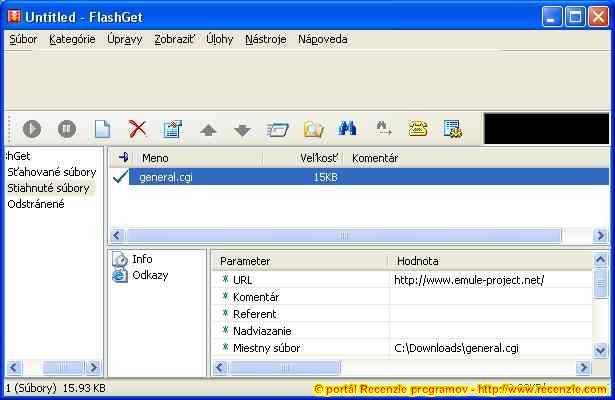This screenshot has width=615, height=400.
Task: Select the Odstránené category
Action: 36,204
